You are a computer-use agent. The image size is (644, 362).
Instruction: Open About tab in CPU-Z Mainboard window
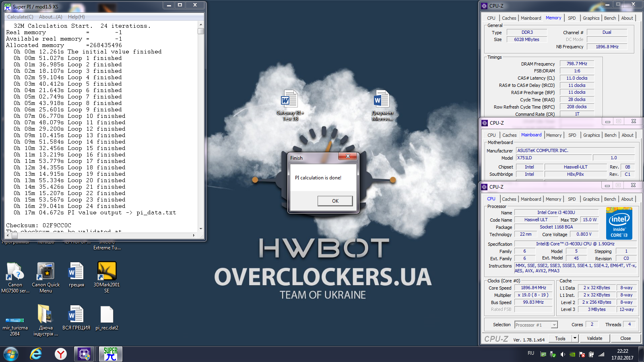pyautogui.click(x=627, y=135)
